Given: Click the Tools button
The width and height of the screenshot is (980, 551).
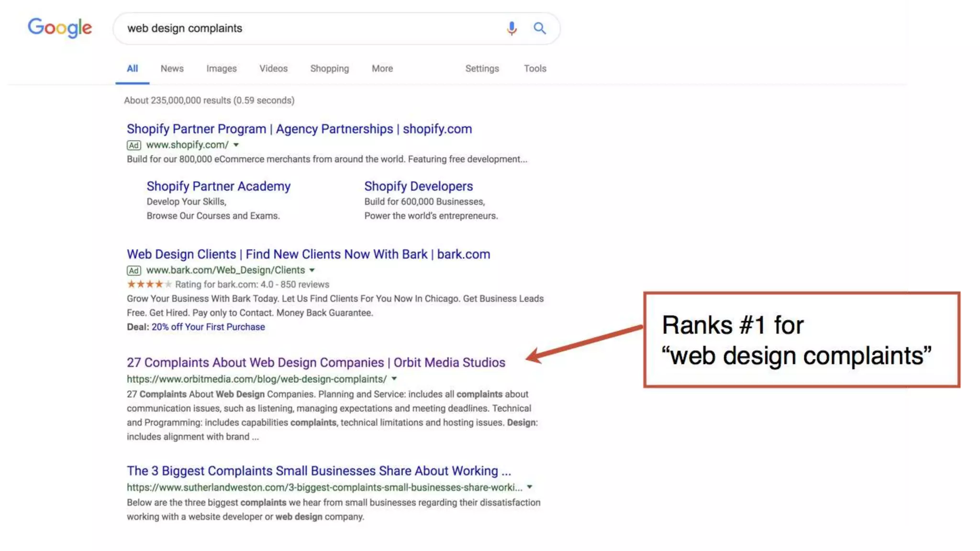Looking at the screenshot, I should [535, 68].
